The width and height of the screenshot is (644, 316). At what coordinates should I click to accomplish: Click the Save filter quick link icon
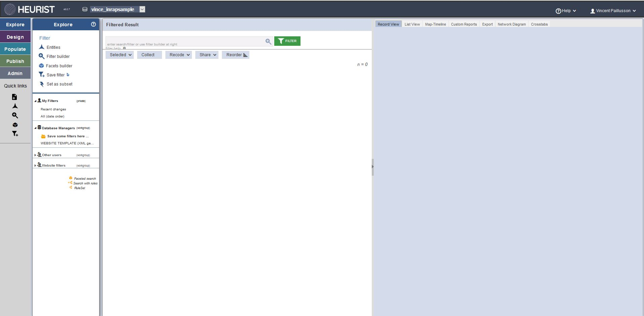coord(15,134)
